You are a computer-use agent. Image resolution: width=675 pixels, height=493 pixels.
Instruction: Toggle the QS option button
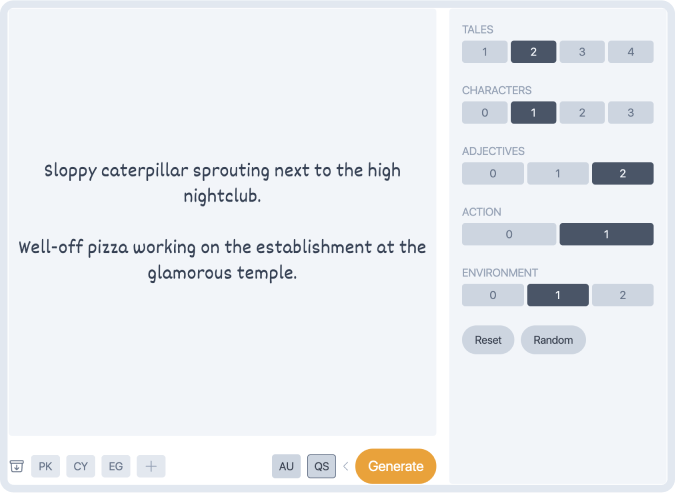pos(321,466)
